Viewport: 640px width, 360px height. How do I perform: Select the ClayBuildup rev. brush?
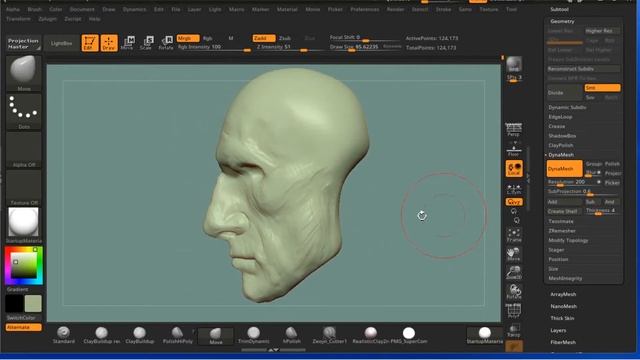point(102,336)
